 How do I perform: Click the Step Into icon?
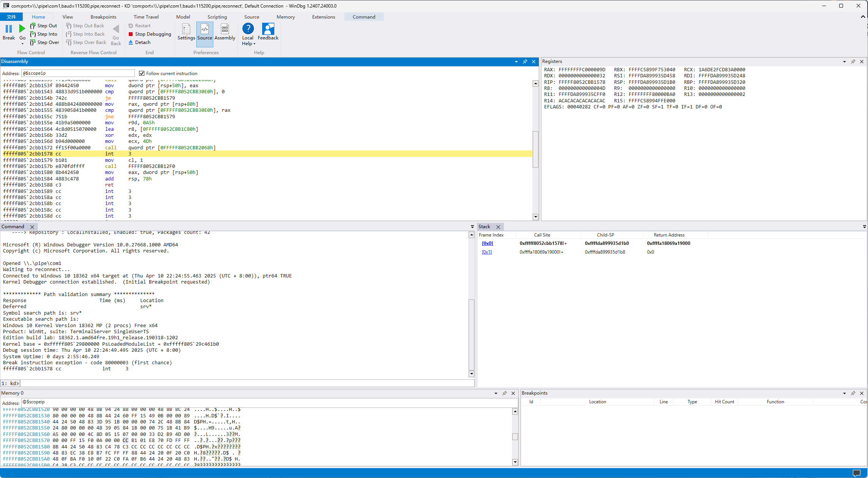coord(33,34)
